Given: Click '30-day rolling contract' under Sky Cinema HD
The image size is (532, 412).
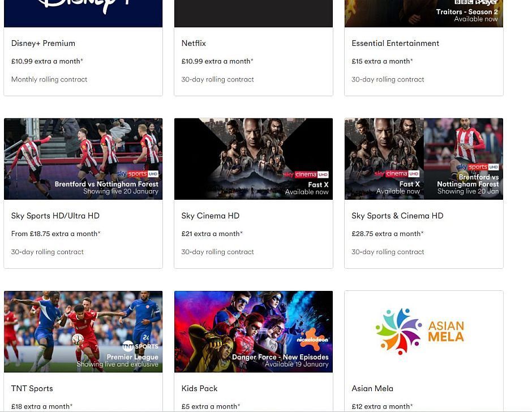Looking at the screenshot, I should [x=217, y=252].
